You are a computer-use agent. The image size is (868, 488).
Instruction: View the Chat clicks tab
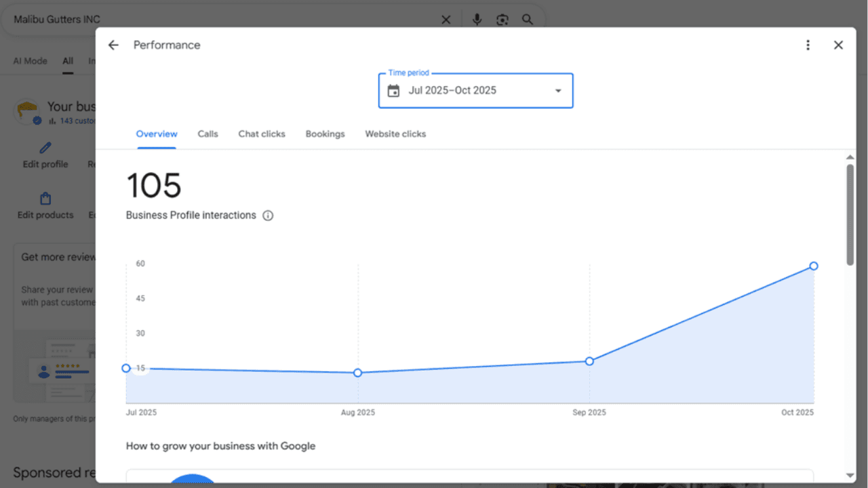262,134
